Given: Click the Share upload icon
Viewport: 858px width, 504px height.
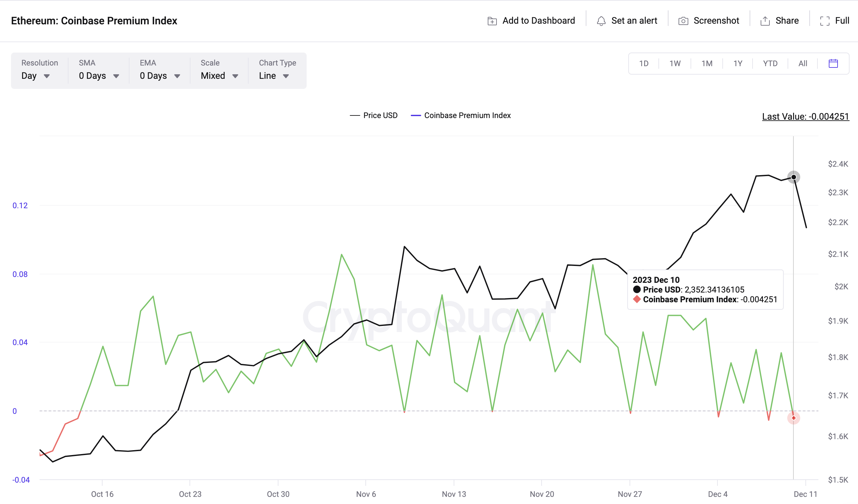Looking at the screenshot, I should click(x=765, y=21).
